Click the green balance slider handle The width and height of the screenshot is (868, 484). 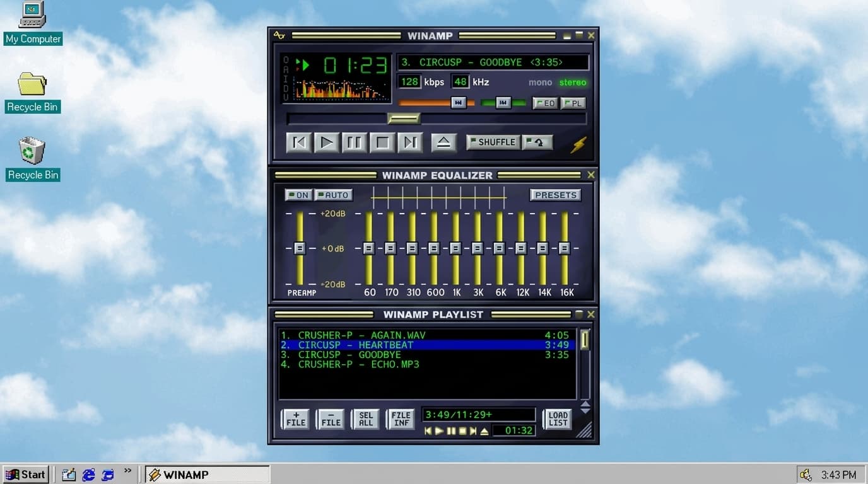point(503,103)
